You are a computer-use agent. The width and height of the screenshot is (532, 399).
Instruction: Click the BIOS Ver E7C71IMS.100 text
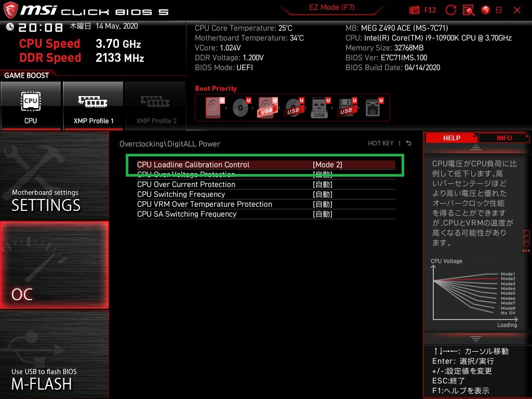(x=386, y=58)
